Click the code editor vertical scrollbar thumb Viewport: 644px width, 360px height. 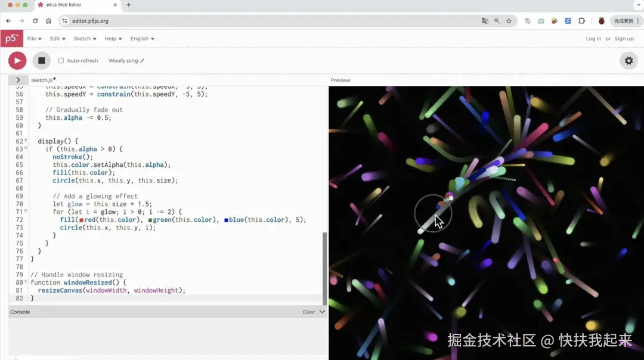click(325, 268)
